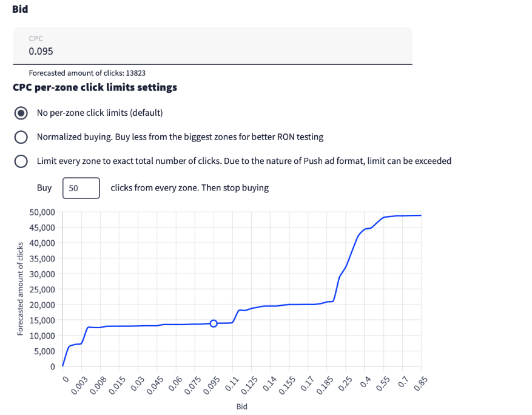This screenshot has width=532, height=415.
Task: Choose Limit every zone to exact clicks
Action: [x=21, y=161]
